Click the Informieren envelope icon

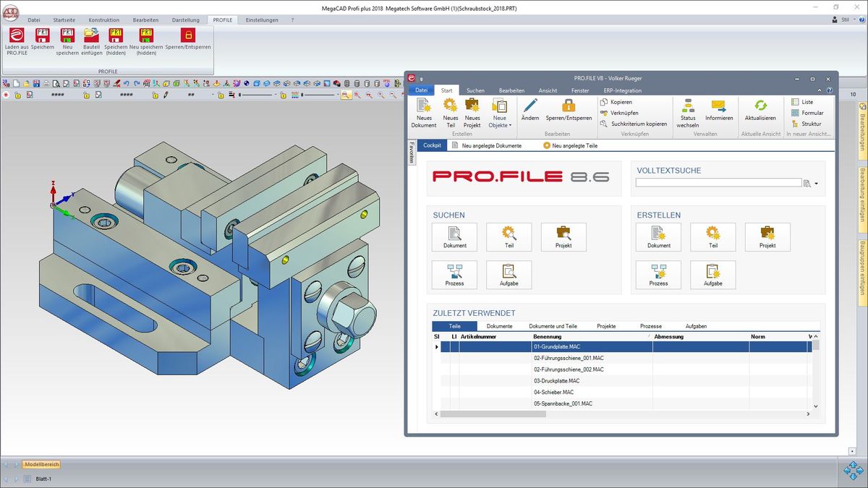pos(718,108)
